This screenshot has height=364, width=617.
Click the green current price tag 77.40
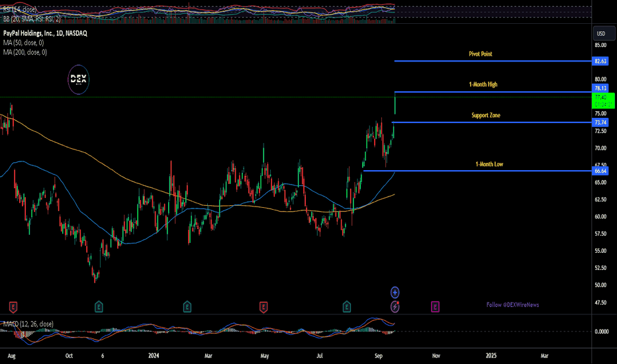[x=603, y=101]
